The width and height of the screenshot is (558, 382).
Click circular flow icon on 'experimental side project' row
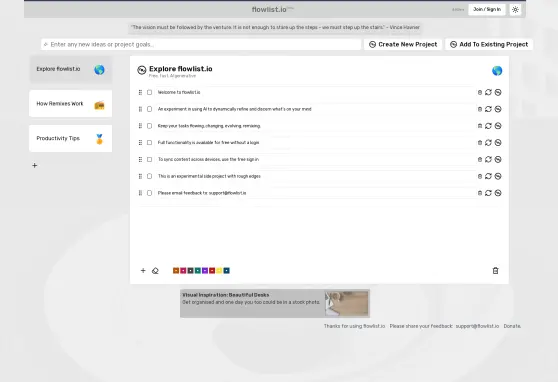pos(498,176)
